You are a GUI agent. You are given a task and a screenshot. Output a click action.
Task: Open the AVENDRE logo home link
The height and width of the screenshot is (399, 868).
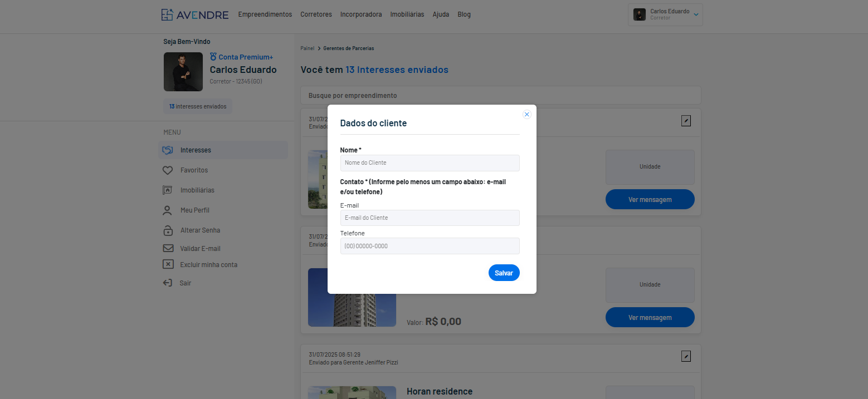click(x=195, y=14)
